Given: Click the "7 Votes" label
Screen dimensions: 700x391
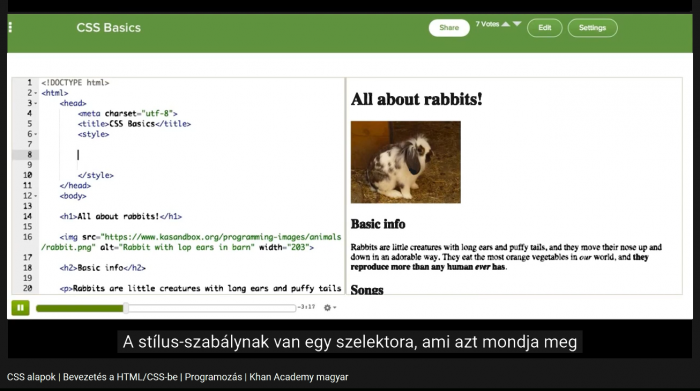Looking at the screenshot, I should point(487,24).
